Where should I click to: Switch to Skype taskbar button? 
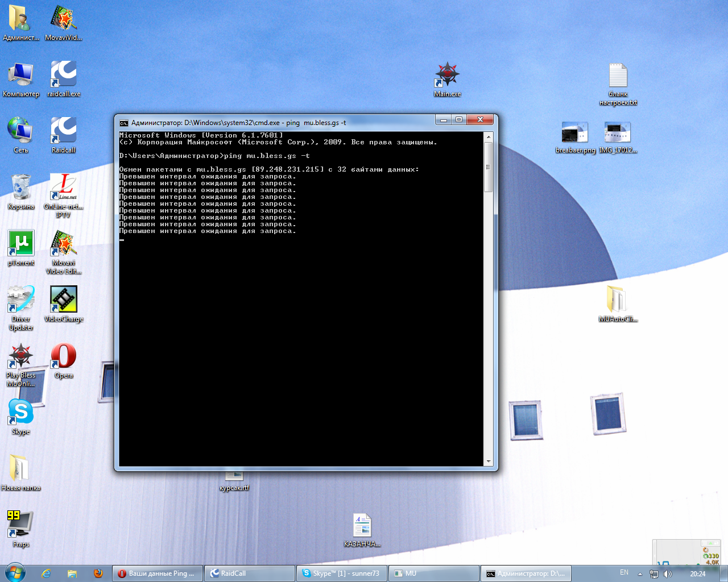click(341, 573)
